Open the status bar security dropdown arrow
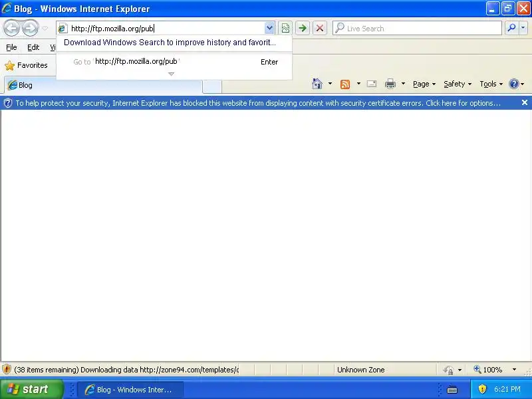Viewport: 532px width, 399px height. tap(460, 370)
